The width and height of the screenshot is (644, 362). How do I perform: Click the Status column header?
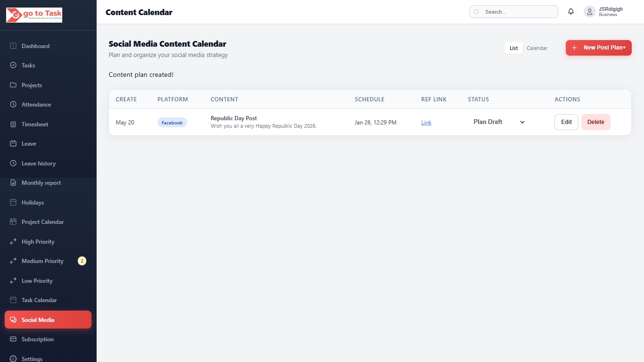479,99
